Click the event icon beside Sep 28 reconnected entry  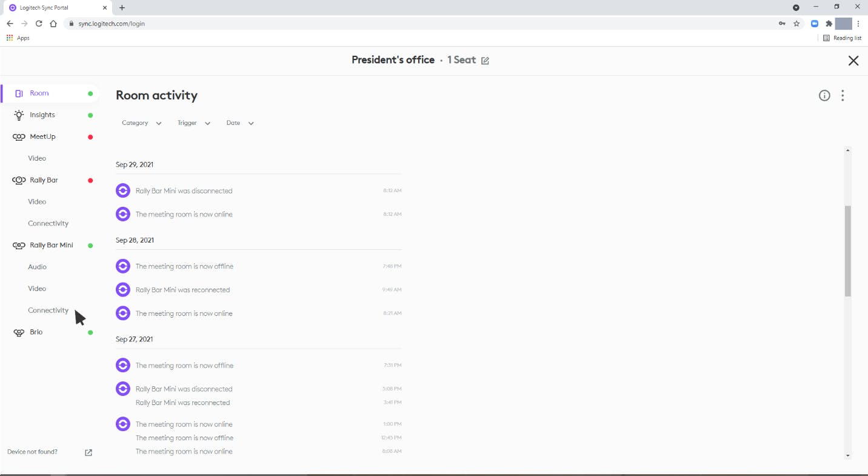(x=123, y=290)
